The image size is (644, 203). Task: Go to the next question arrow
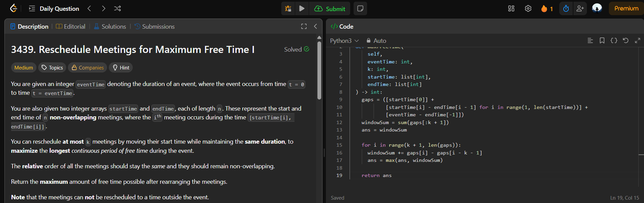pyautogui.click(x=104, y=9)
